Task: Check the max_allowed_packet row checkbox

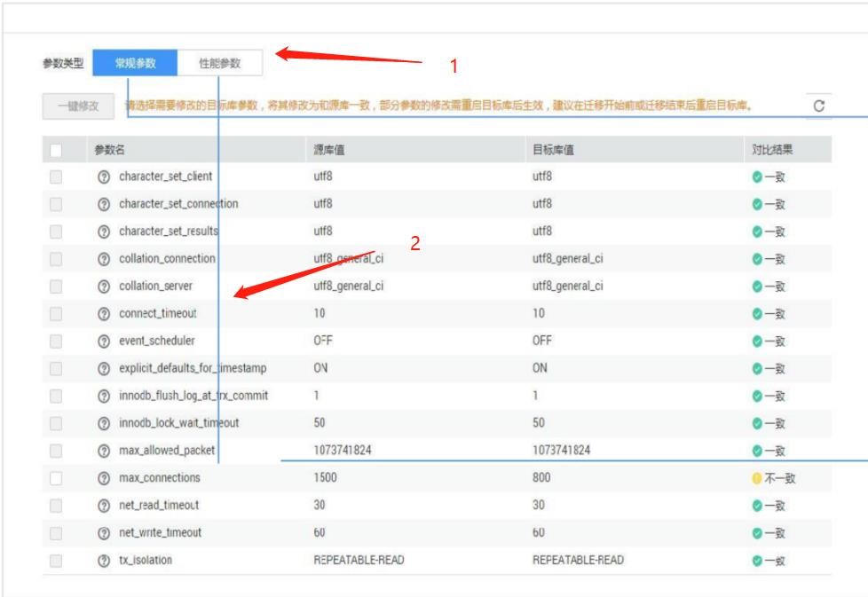Action: (x=56, y=451)
